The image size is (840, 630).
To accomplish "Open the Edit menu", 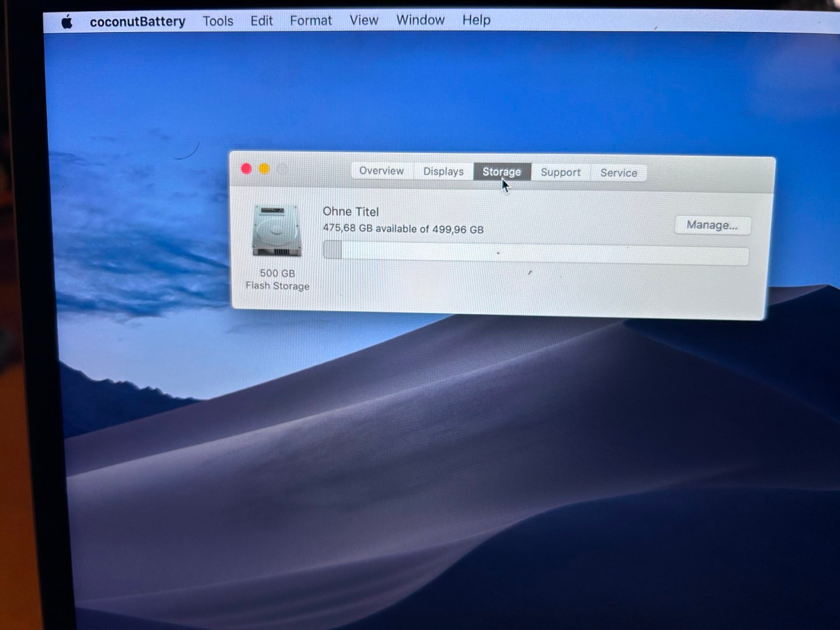I will coord(261,20).
